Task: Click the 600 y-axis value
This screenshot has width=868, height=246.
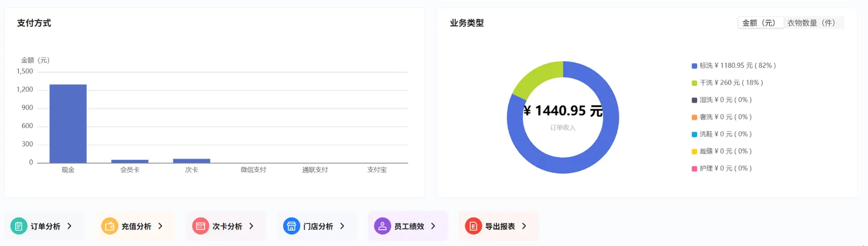Action: coord(27,126)
